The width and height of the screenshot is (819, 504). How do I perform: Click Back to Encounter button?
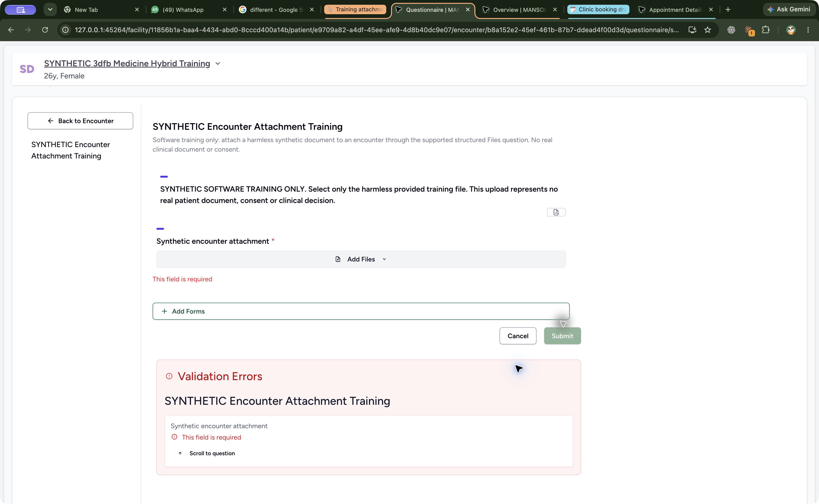[80, 121]
